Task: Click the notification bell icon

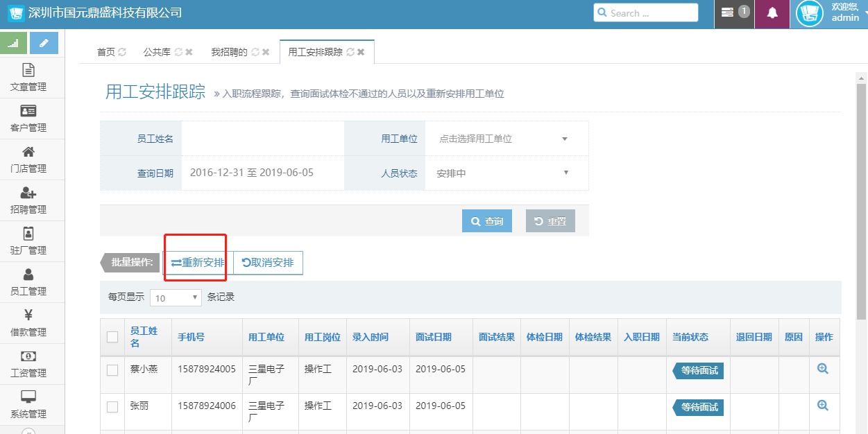Action: coord(772,13)
